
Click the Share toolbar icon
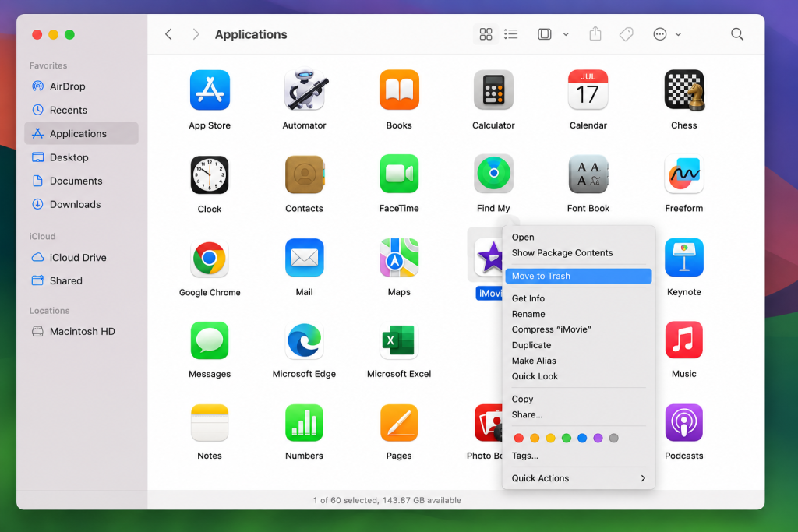595,34
